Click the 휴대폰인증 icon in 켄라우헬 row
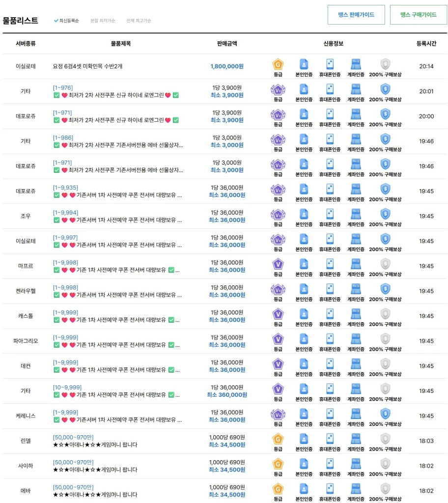Viewport: 448px width, 503px height. 330,289
